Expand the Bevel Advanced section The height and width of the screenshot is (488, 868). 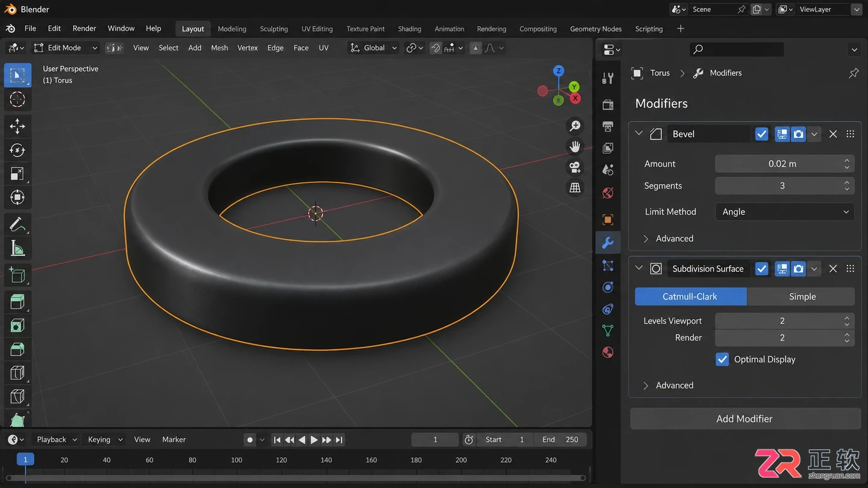[668, 239]
